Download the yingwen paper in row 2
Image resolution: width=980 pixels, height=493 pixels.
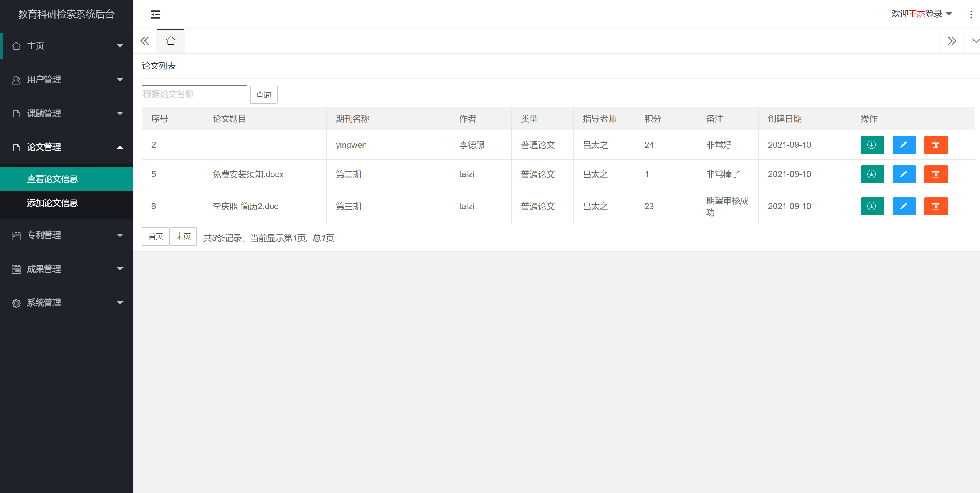[x=872, y=145]
